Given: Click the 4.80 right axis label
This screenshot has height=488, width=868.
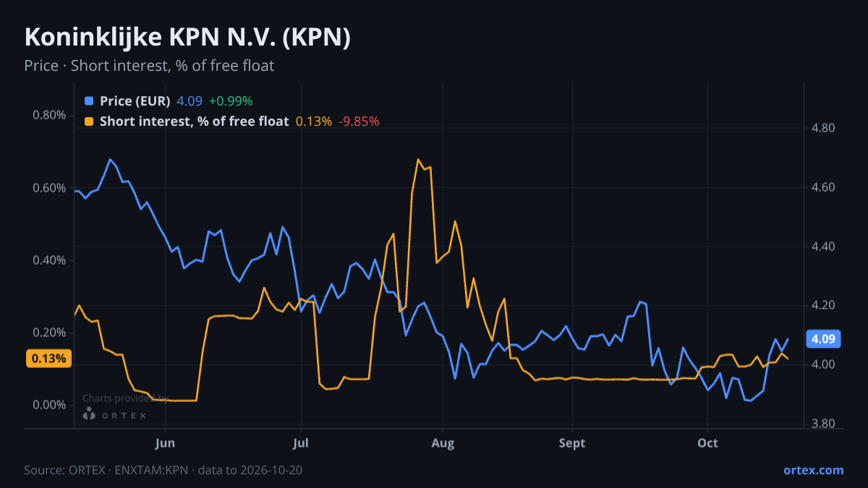Looking at the screenshot, I should 824,129.
